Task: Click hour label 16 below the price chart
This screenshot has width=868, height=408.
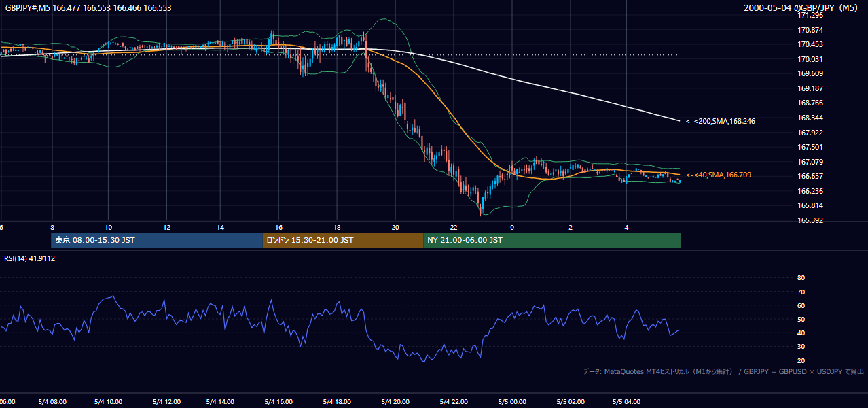Action: (x=278, y=227)
